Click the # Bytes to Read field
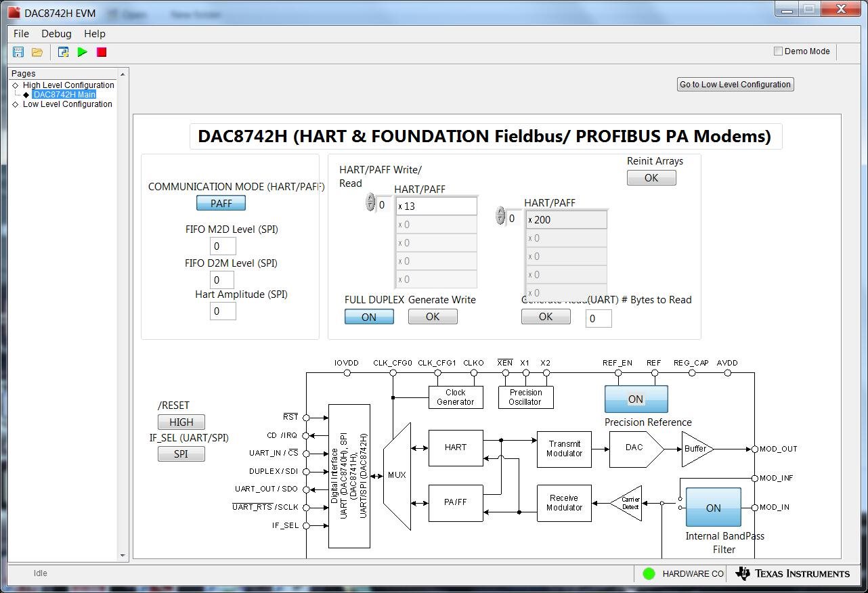Image resolution: width=868 pixels, height=593 pixels. pos(599,319)
